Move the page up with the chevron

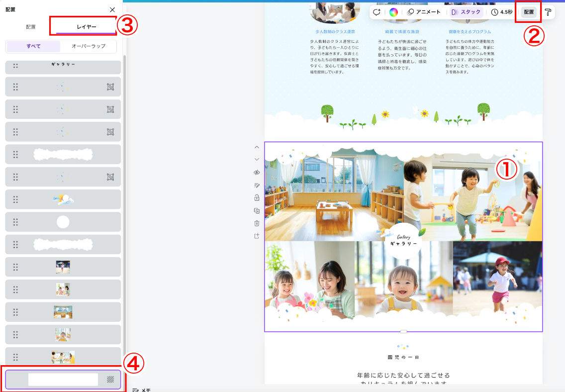coord(257,147)
